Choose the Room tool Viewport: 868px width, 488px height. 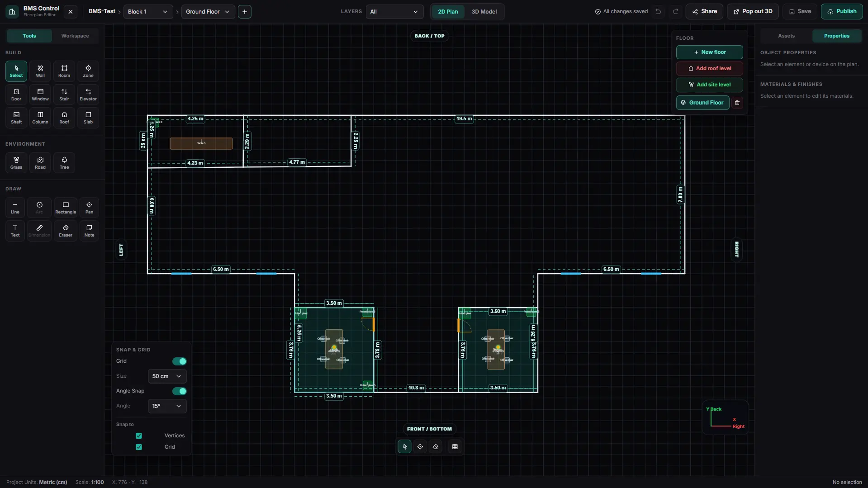coord(64,71)
